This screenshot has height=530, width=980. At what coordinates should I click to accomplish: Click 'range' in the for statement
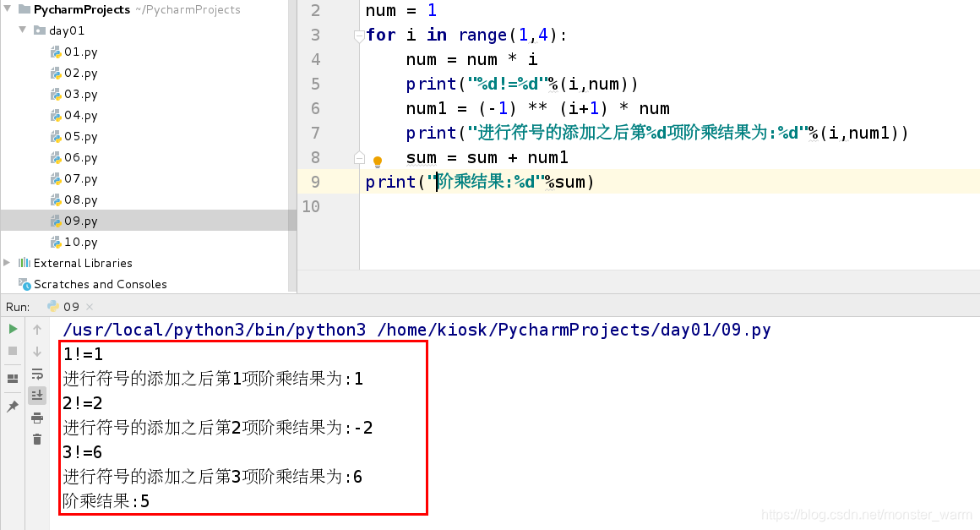[482, 35]
